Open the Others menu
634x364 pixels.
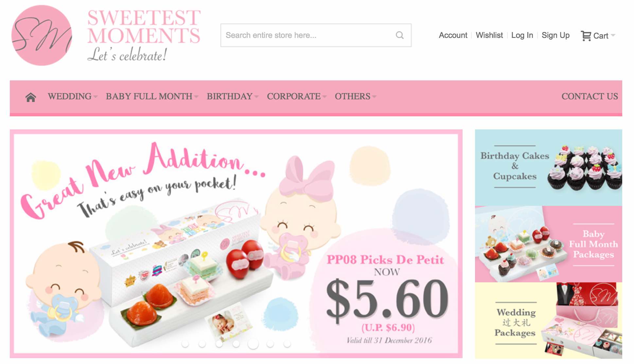click(356, 96)
